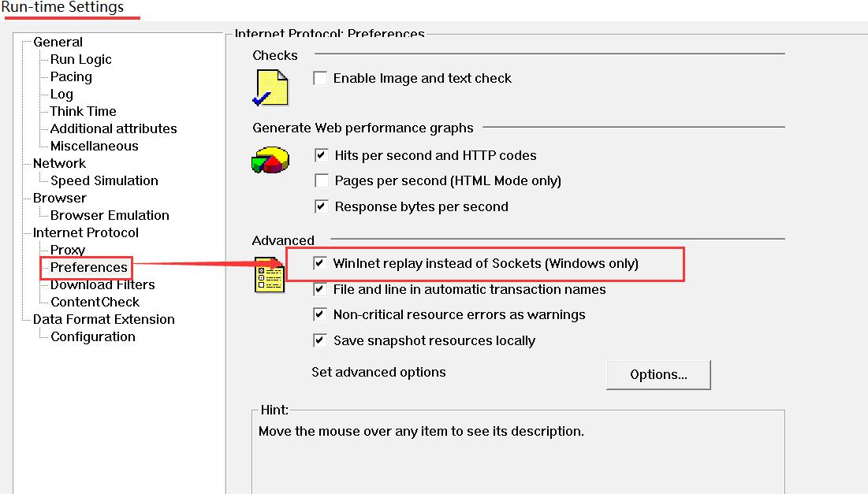Disable Response bytes per second
This screenshot has height=494, width=868.
pos(322,206)
